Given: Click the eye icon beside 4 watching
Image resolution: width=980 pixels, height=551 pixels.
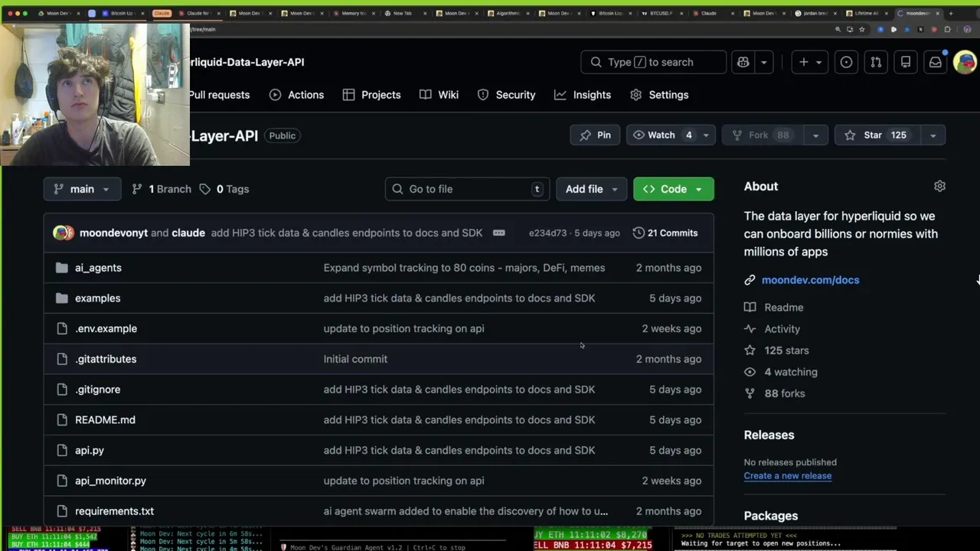Looking at the screenshot, I should (750, 372).
